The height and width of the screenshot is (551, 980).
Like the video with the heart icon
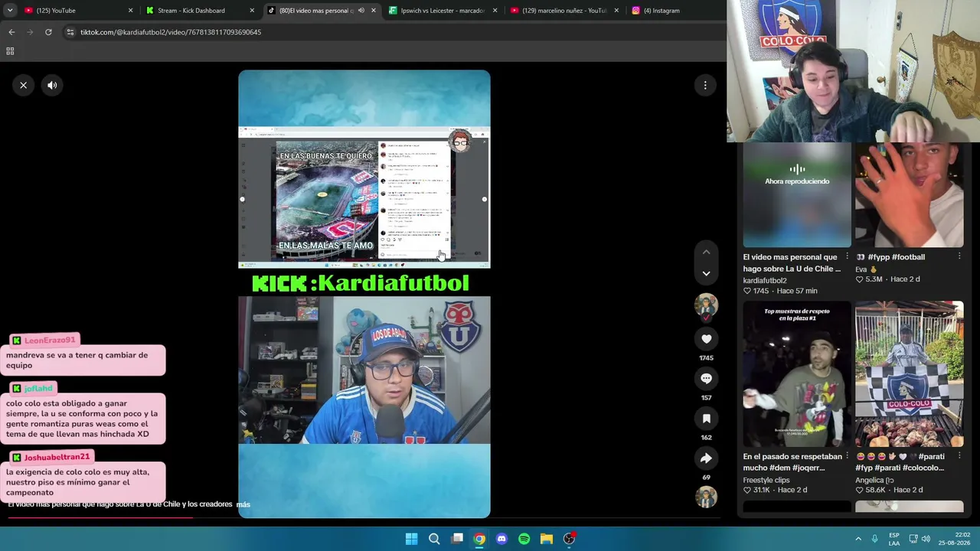[x=706, y=339]
